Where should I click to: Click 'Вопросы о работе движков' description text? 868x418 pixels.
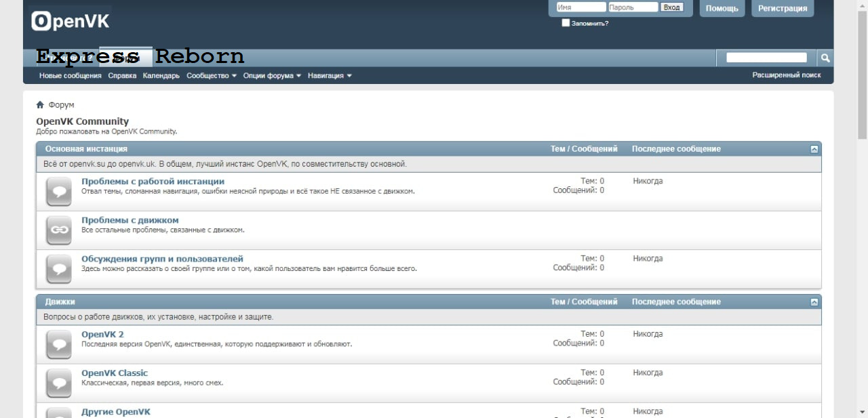pos(159,317)
